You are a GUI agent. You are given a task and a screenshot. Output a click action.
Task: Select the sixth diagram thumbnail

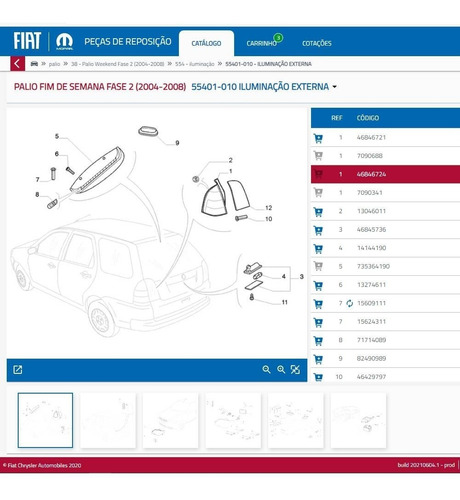(x=358, y=420)
